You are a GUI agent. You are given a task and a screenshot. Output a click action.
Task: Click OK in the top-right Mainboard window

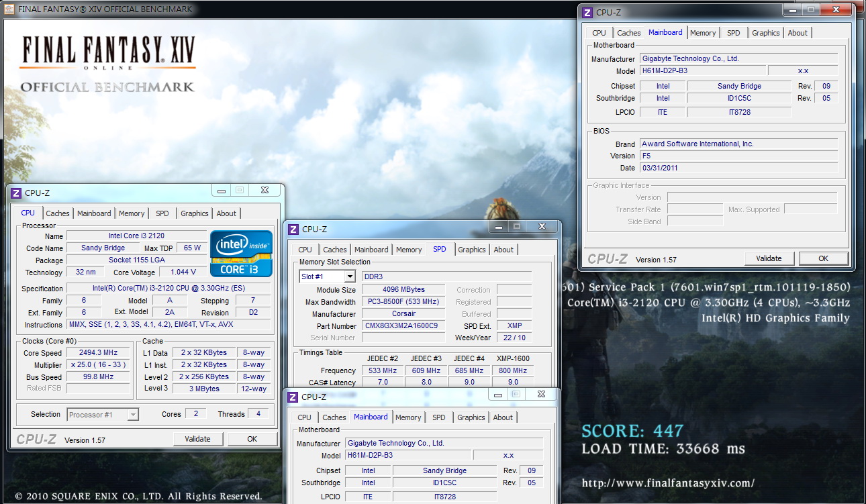pyautogui.click(x=823, y=258)
